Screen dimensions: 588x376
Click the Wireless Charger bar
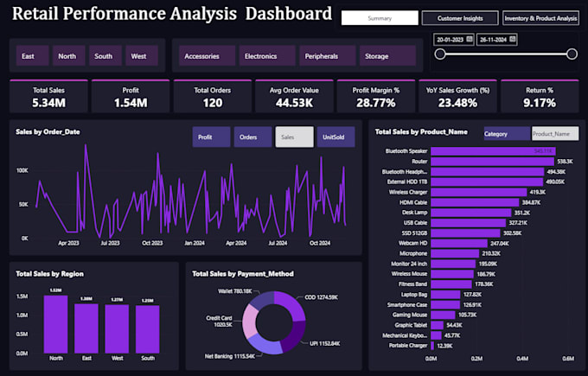[x=479, y=192]
